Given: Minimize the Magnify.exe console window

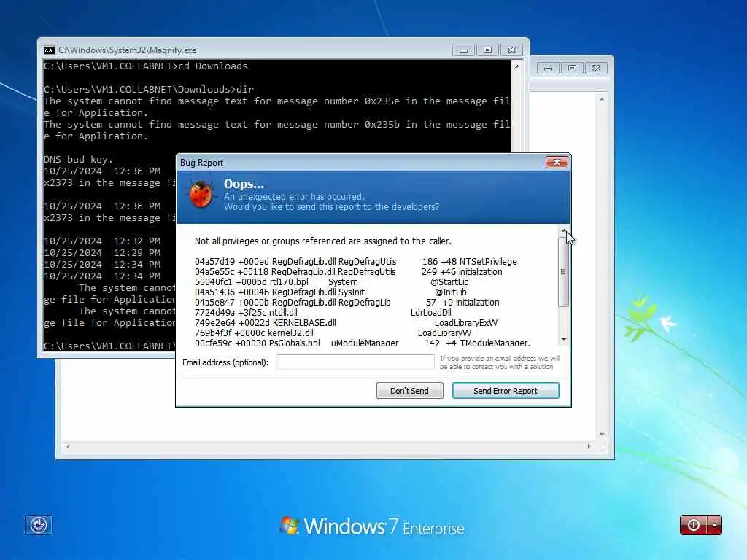Looking at the screenshot, I should 463,50.
